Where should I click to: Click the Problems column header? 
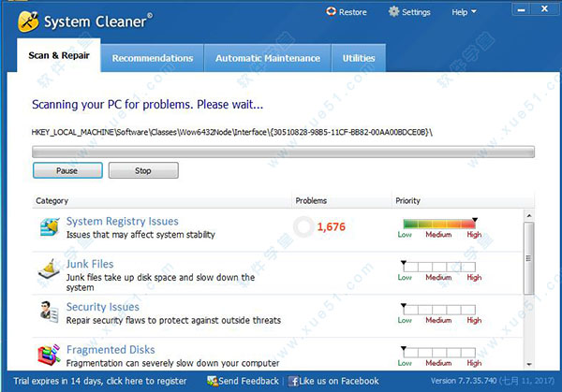point(342,200)
